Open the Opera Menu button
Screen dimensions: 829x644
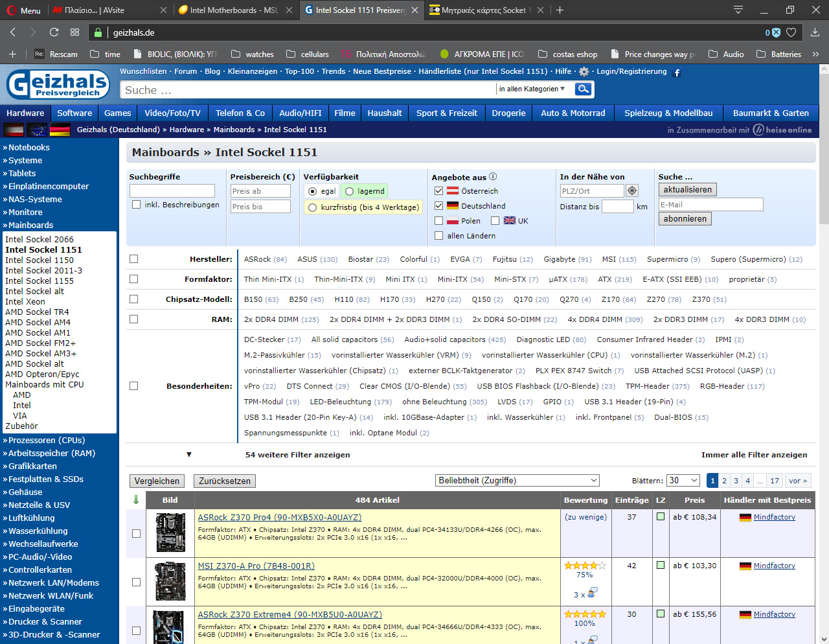click(23, 10)
